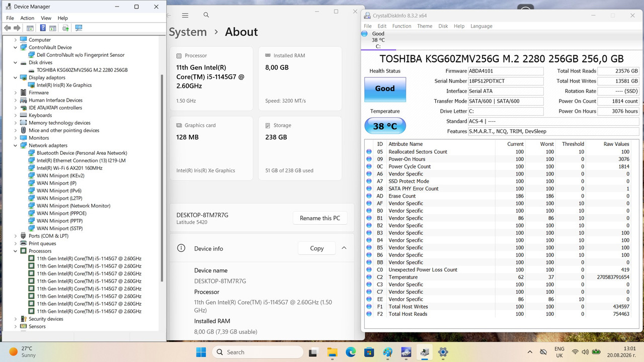Open CrystalDiskInfo's Disk menu
Screen dimensions: 644x362
443,26
